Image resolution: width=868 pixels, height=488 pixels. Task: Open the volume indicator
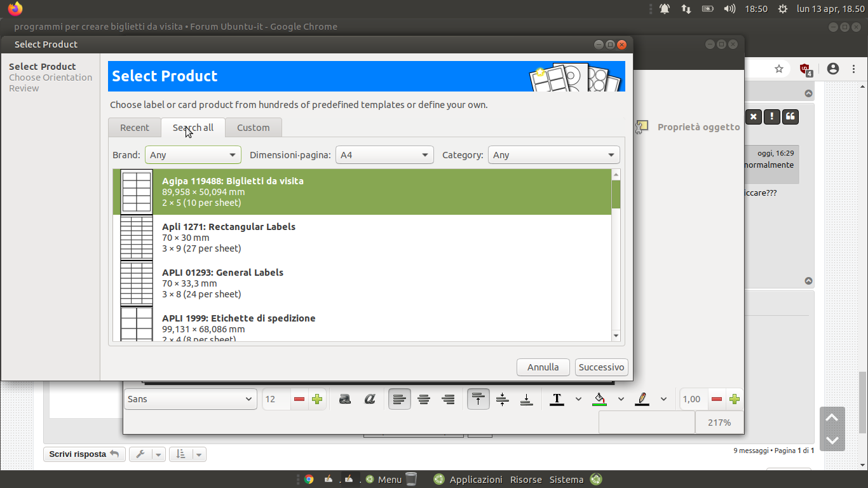coord(729,9)
